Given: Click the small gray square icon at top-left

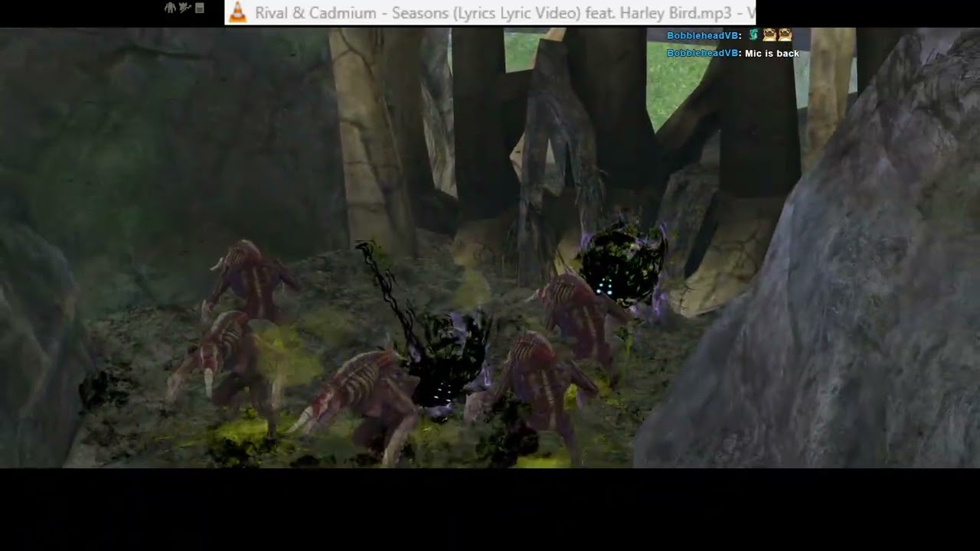Looking at the screenshot, I should [x=200, y=8].
